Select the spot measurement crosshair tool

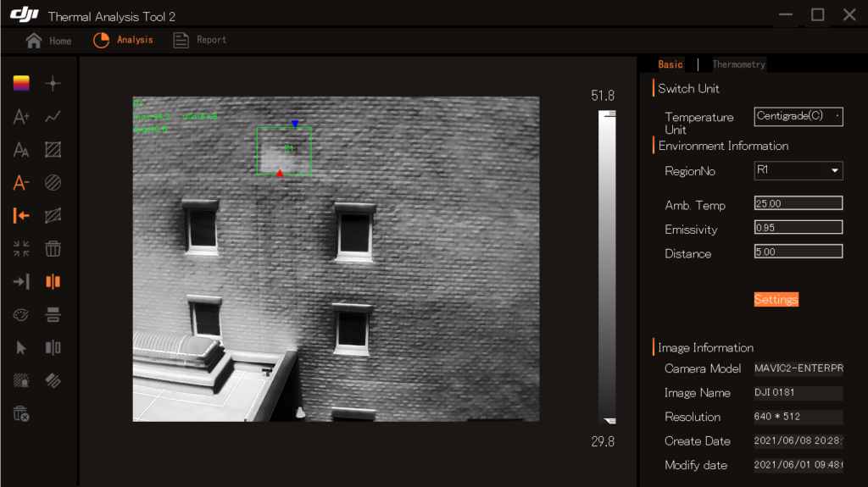click(x=53, y=83)
